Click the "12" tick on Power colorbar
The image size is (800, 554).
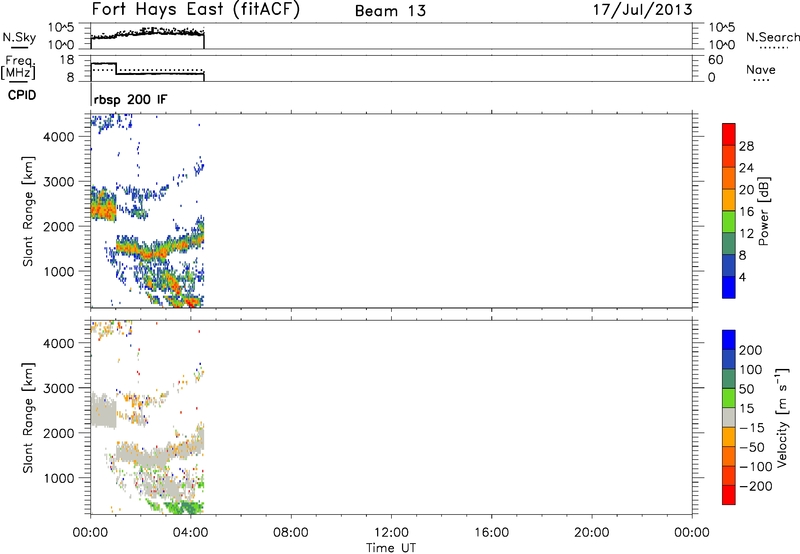(746, 233)
